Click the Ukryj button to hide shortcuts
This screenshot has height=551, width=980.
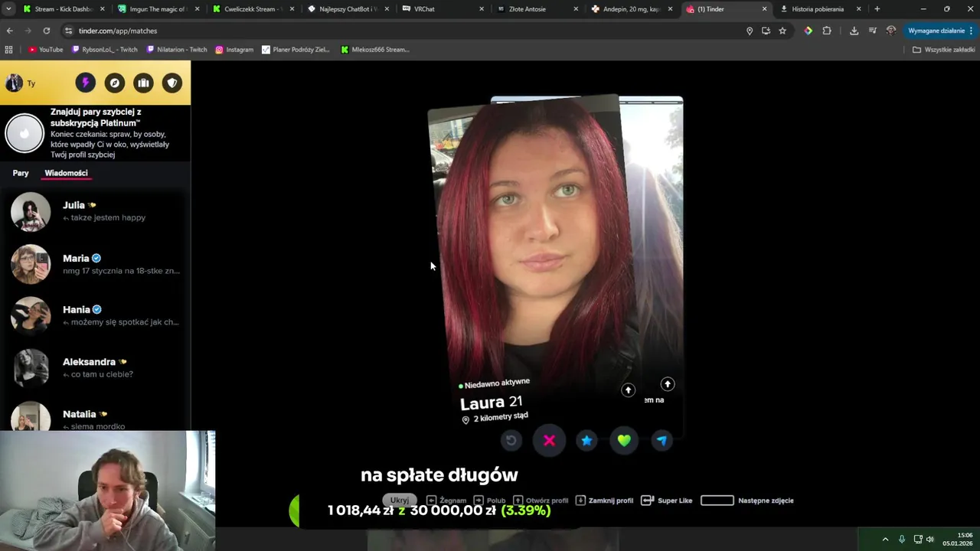coord(400,500)
